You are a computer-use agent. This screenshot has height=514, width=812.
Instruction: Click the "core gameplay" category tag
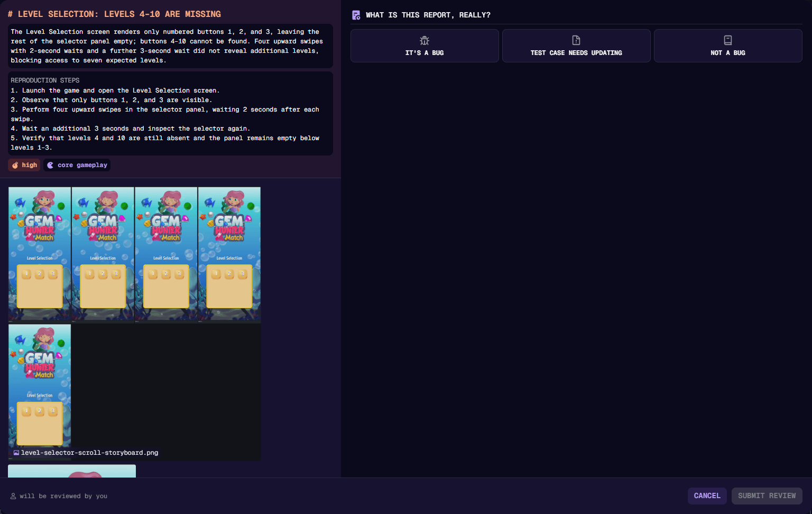point(77,165)
